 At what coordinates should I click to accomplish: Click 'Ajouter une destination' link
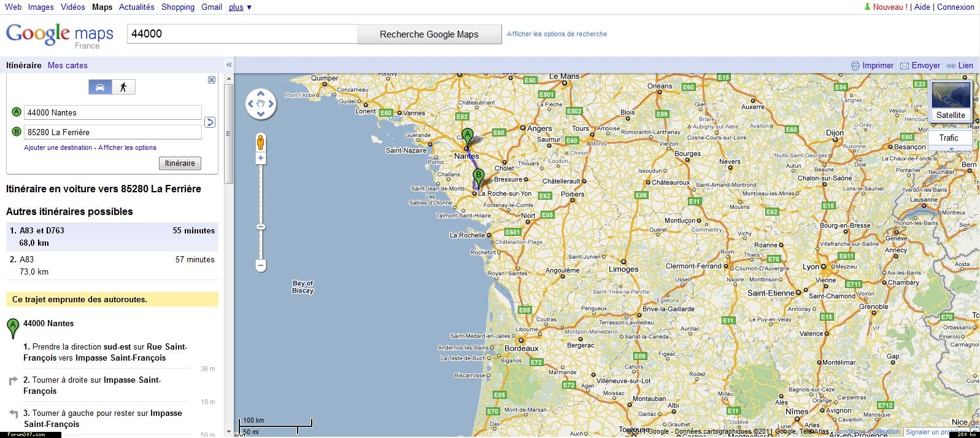pos(58,147)
